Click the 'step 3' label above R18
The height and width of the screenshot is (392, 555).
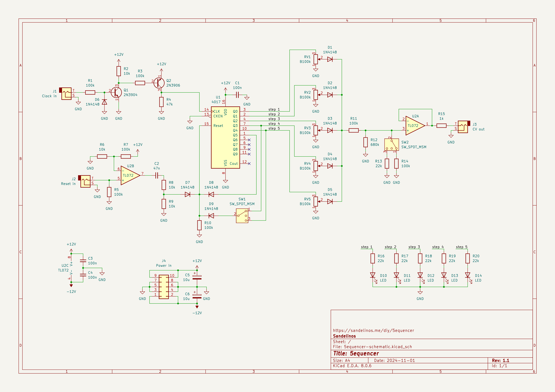pyautogui.click(x=414, y=247)
